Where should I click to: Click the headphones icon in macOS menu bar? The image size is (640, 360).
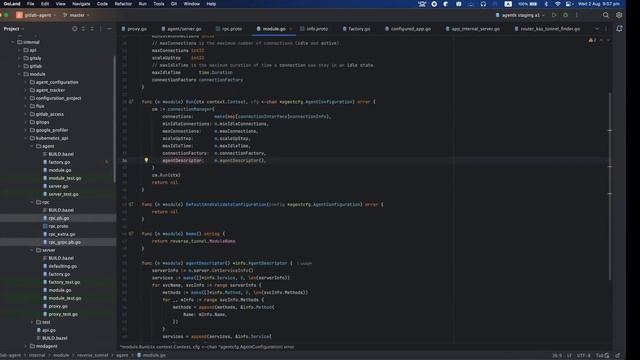point(483,4)
